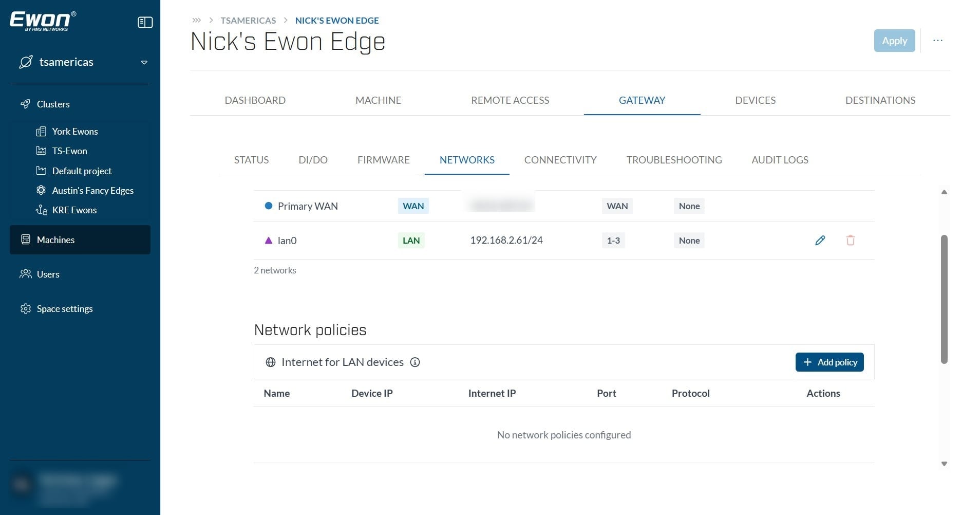The image size is (980, 515).
Task: Select KRE Ewons cluster
Action: (x=74, y=210)
